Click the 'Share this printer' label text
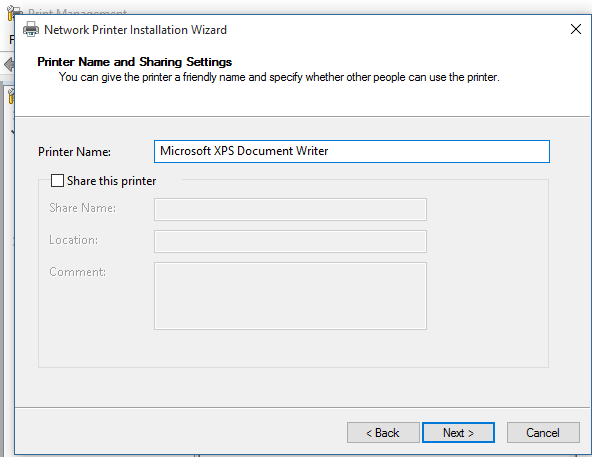Viewport: 592px width, 457px height. pyautogui.click(x=111, y=181)
